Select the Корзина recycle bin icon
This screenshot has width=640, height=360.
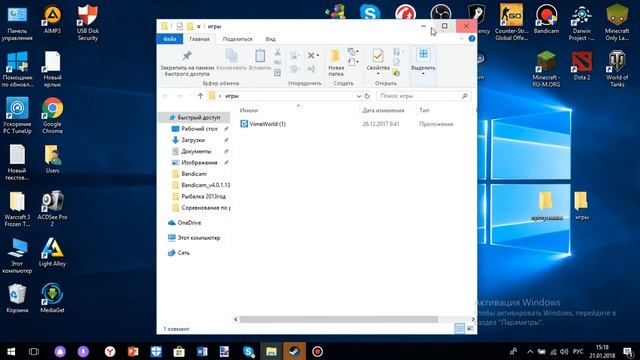click(x=17, y=299)
